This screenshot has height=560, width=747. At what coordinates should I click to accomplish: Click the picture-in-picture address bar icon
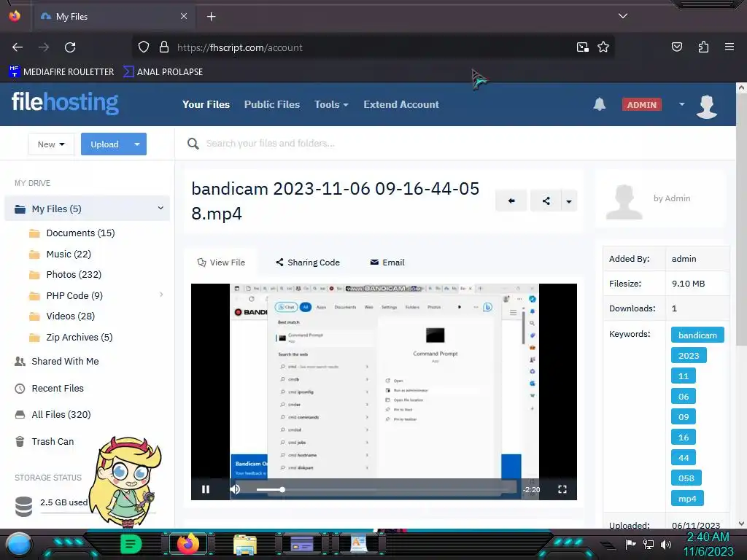point(582,47)
